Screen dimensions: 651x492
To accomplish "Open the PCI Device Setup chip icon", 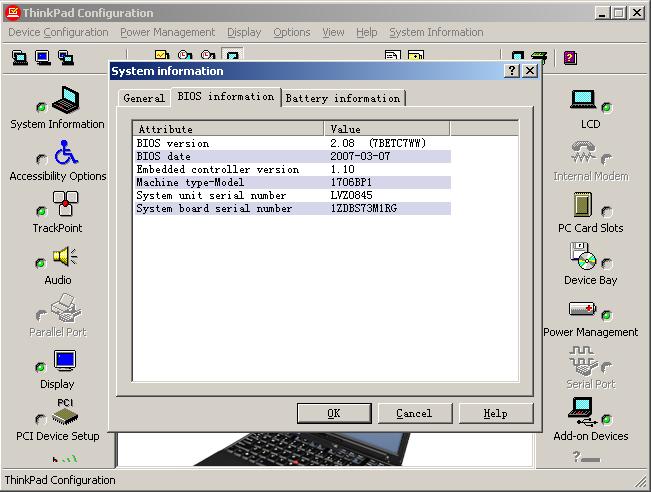I will pos(65,416).
